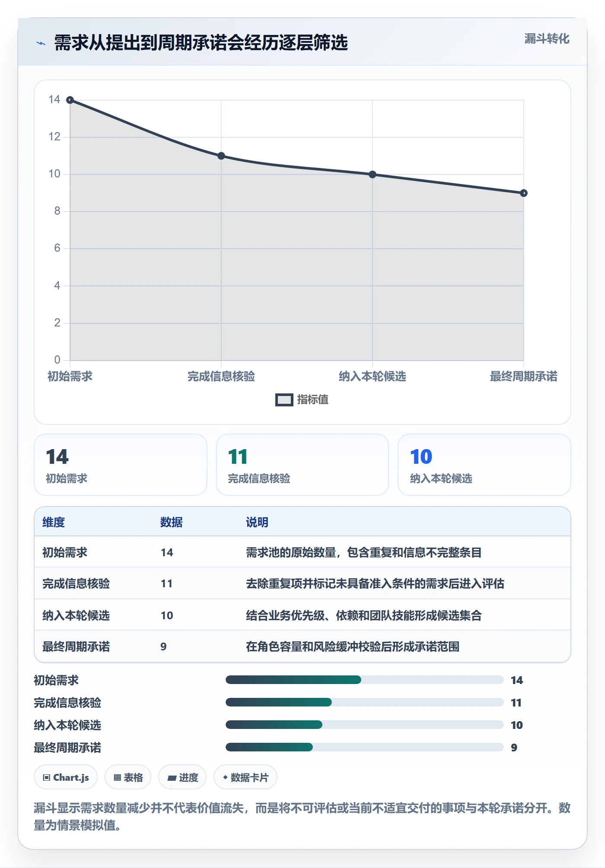This screenshot has height=868, width=605.
Task: Open the 完成信息核验 card showing 11
Action: (x=302, y=465)
